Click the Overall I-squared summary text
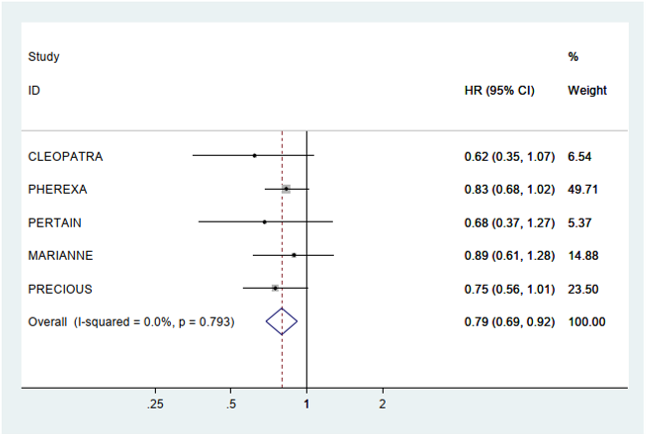This screenshot has height=434, width=646. [131, 322]
